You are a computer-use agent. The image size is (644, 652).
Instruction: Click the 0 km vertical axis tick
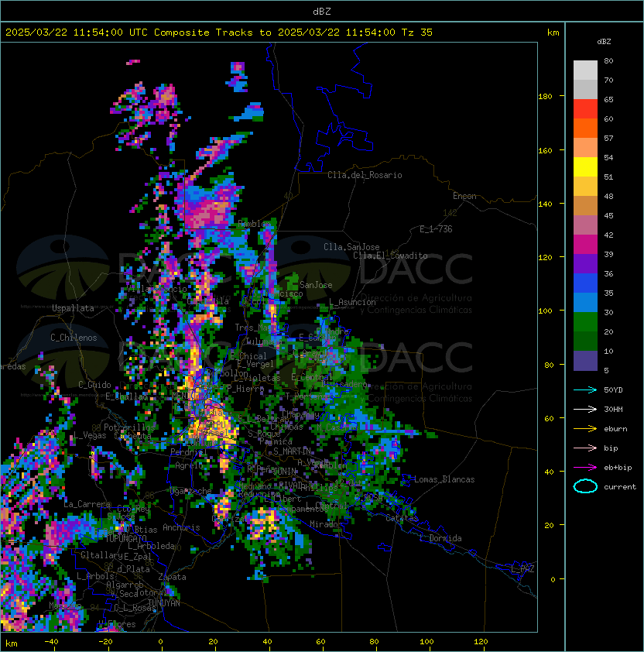click(553, 579)
